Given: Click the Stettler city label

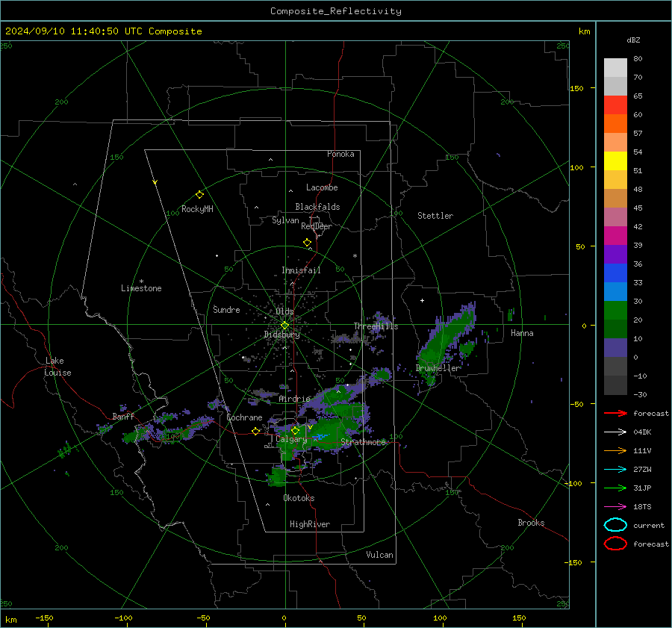Looking at the screenshot, I should pyautogui.click(x=435, y=216).
